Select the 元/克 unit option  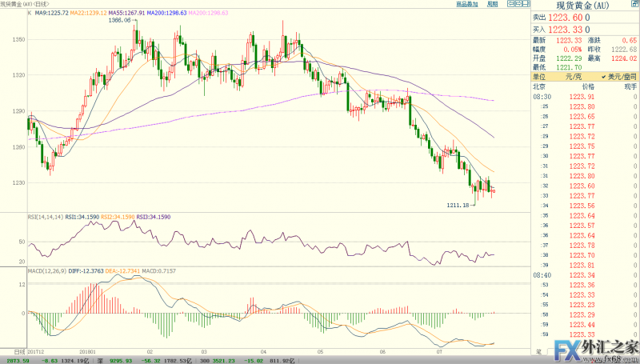[574, 77]
